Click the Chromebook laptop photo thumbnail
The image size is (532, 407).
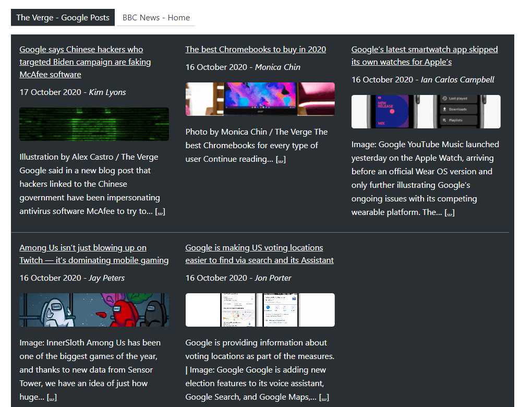tap(260, 99)
